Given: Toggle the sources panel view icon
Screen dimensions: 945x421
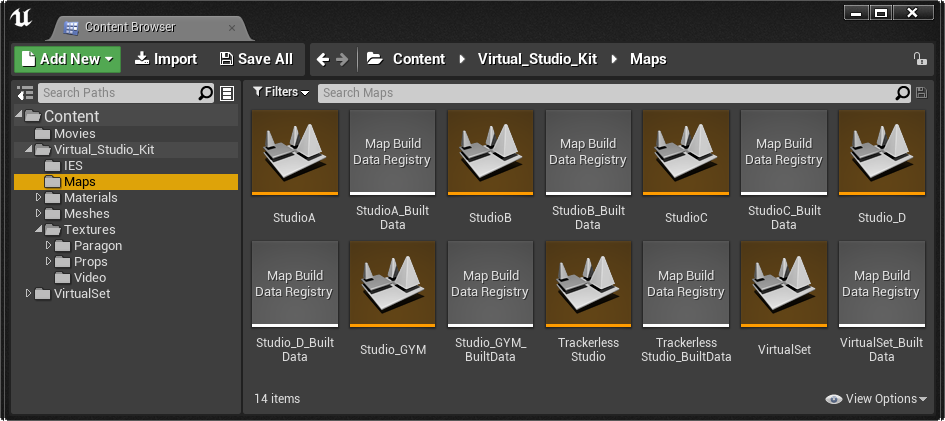Looking at the screenshot, I should click(25, 93).
